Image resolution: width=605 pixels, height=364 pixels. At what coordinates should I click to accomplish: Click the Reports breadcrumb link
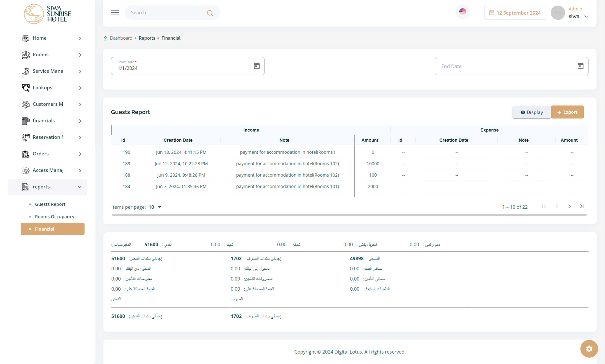tap(147, 38)
